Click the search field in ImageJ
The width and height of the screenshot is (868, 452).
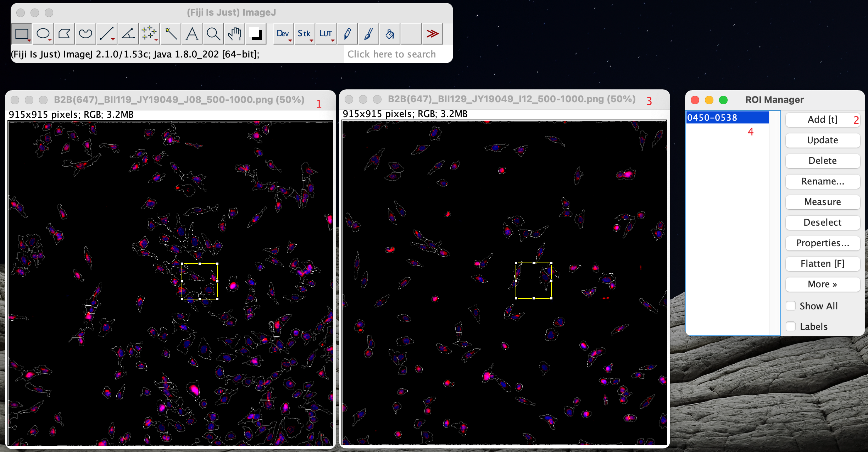tap(392, 54)
